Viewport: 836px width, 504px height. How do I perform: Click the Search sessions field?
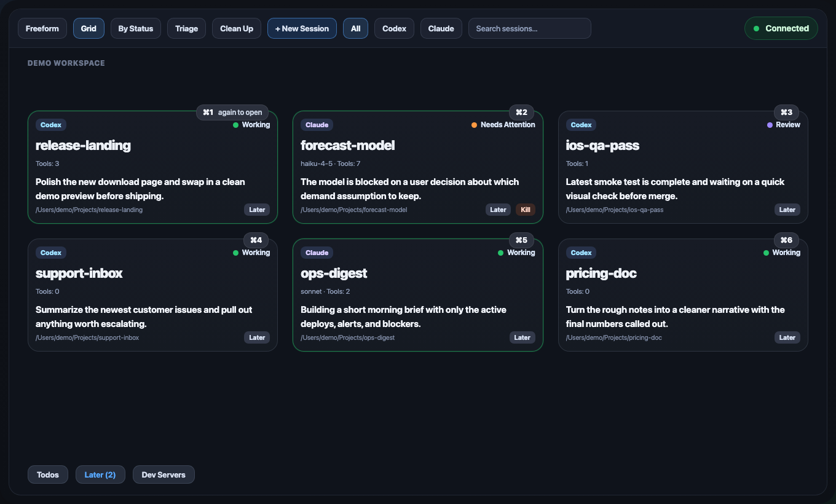click(529, 28)
